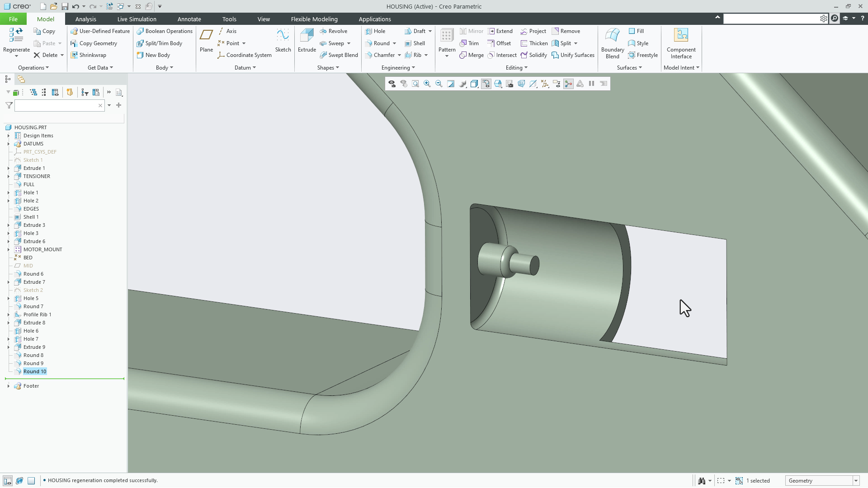Create a datum Plane
Screen dimensions: 868x488
tap(206, 41)
